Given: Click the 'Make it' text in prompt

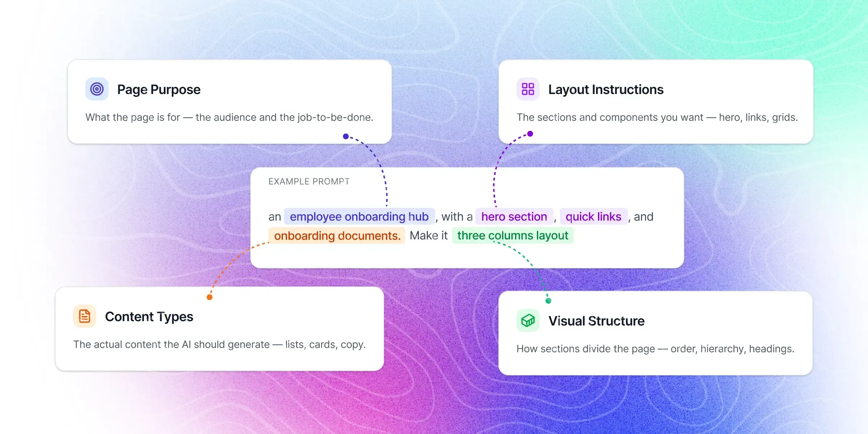Looking at the screenshot, I should coord(429,235).
